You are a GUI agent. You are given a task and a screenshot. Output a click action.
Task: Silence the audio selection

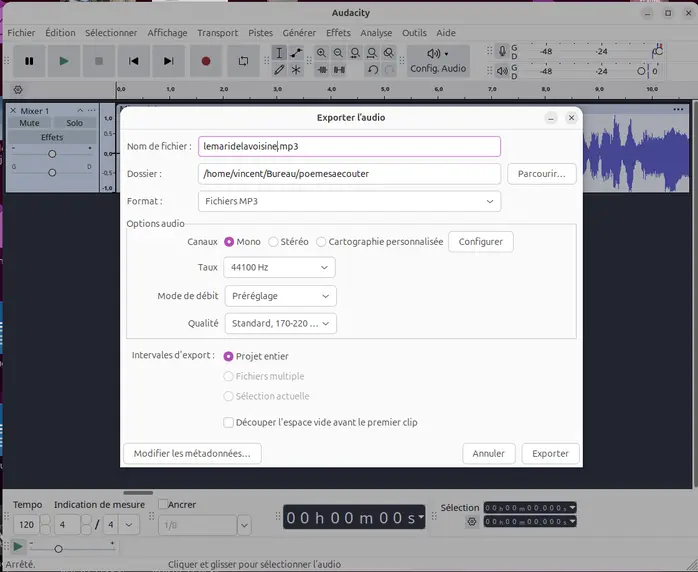click(x=339, y=70)
